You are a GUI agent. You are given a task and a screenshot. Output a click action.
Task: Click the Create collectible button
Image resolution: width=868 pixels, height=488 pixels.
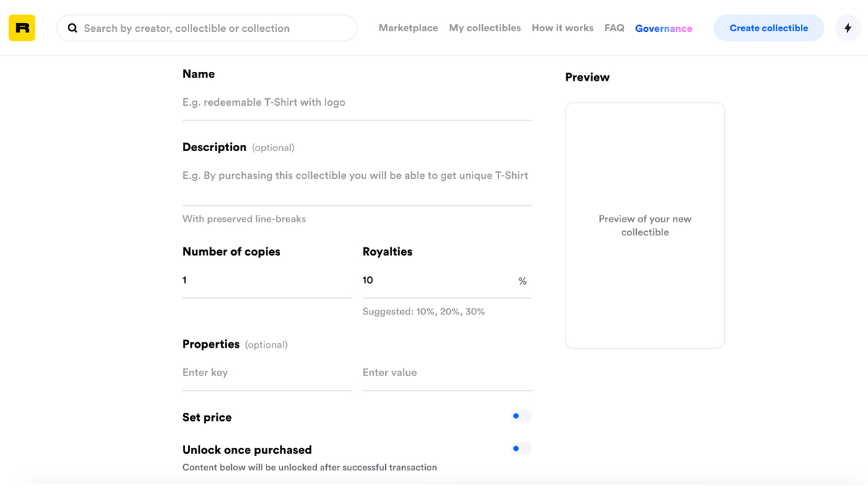(769, 28)
